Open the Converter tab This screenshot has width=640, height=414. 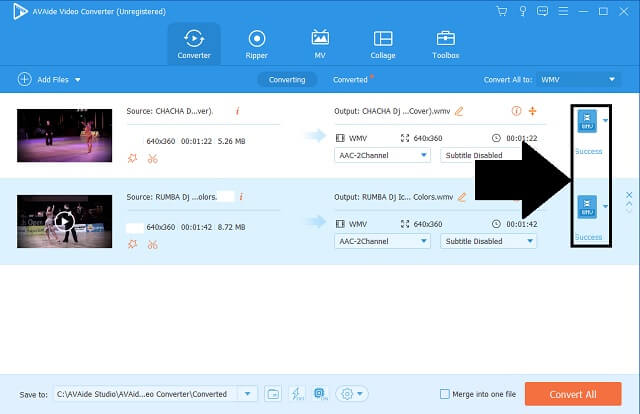(194, 44)
